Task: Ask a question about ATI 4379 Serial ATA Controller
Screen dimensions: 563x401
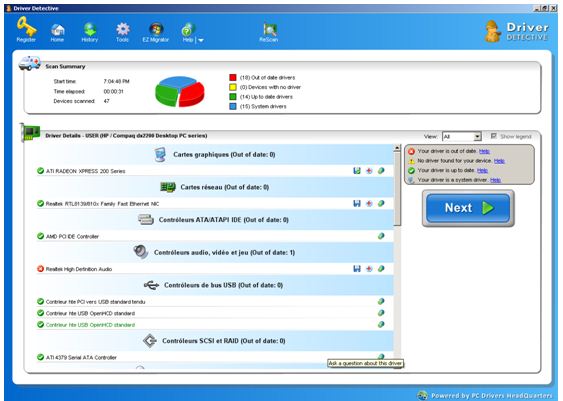Action: coord(381,356)
